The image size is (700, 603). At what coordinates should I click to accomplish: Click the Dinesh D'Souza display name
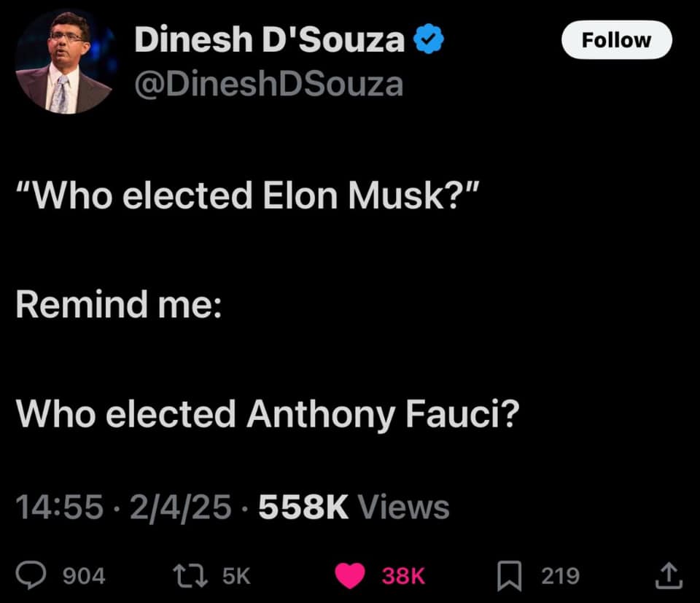click(x=270, y=39)
